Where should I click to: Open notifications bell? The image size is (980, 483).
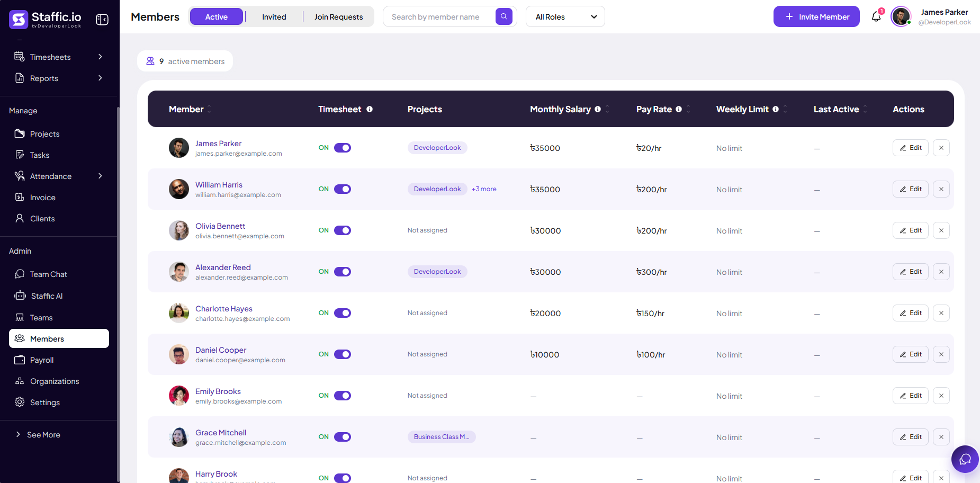(x=876, y=16)
